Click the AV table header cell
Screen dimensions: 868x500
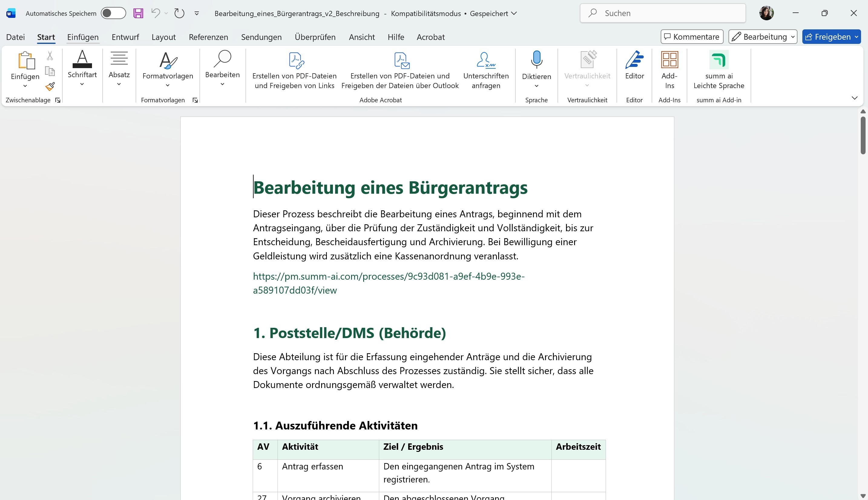tap(265, 449)
